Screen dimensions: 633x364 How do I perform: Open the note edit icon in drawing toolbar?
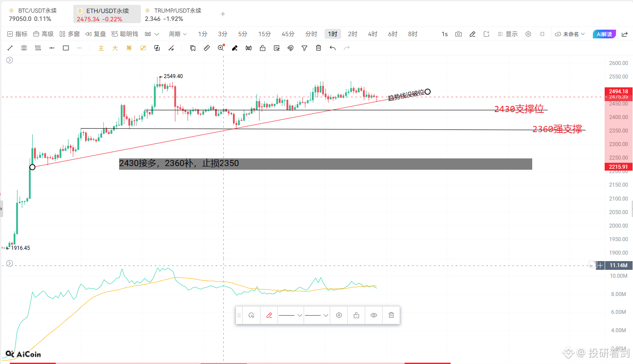[277, 48]
